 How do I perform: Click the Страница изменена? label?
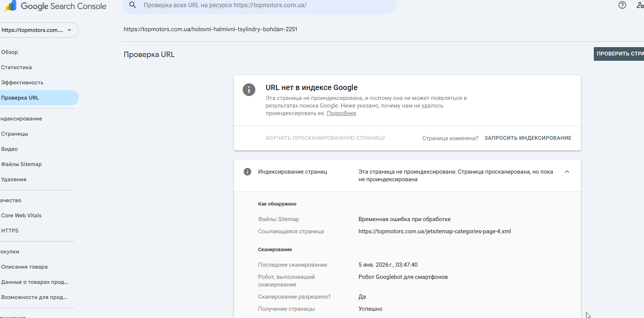(450, 138)
